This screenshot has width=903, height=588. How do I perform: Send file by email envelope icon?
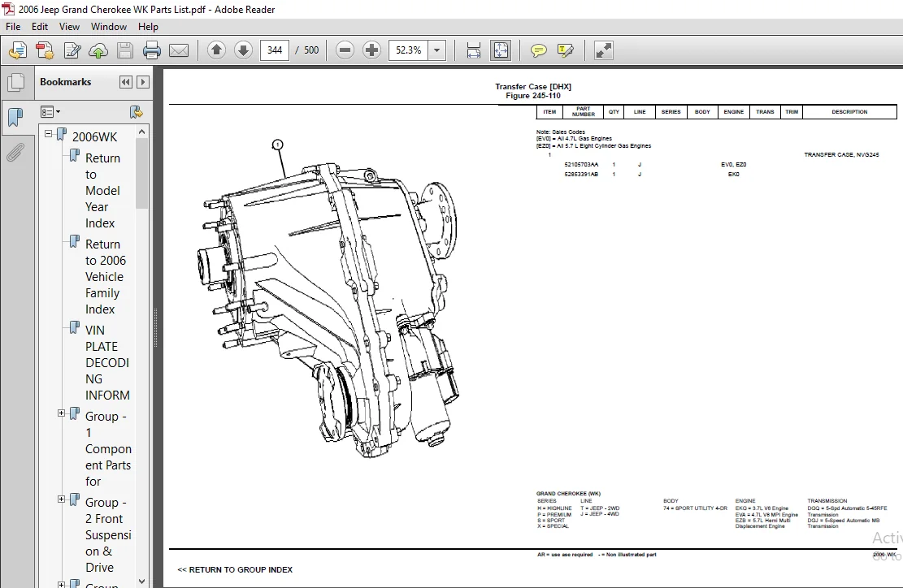point(179,50)
